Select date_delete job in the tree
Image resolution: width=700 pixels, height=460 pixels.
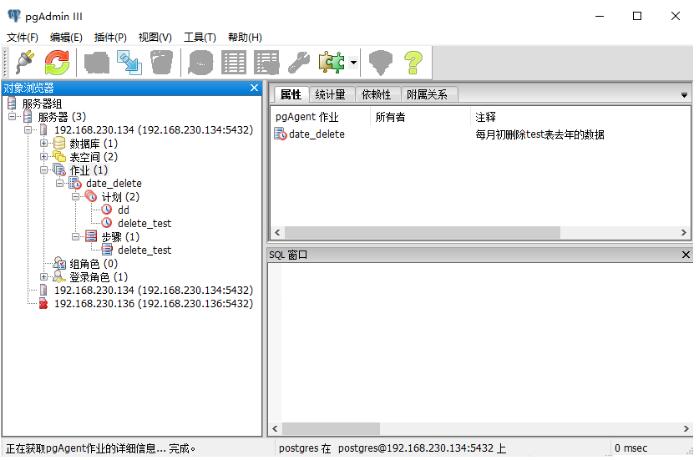114,184
